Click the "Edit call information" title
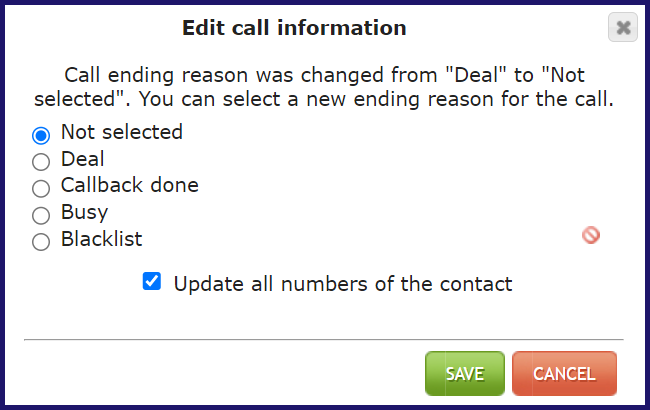 coord(294,28)
